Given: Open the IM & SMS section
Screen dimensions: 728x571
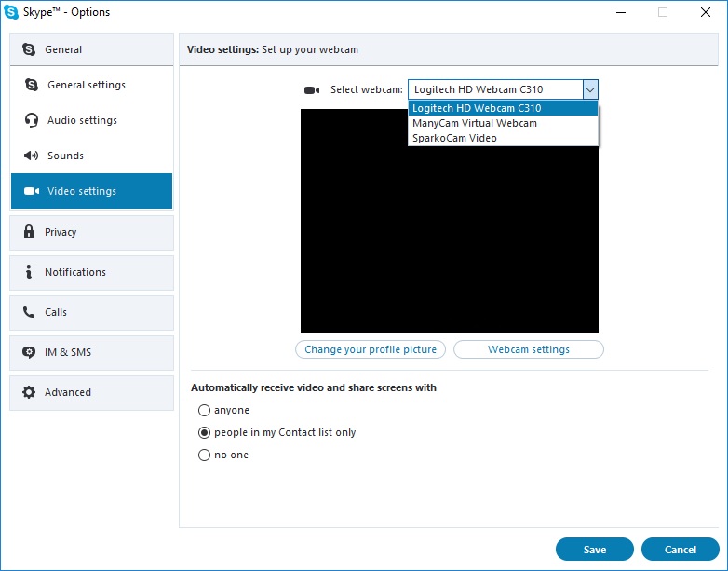Looking at the screenshot, I should (x=91, y=353).
